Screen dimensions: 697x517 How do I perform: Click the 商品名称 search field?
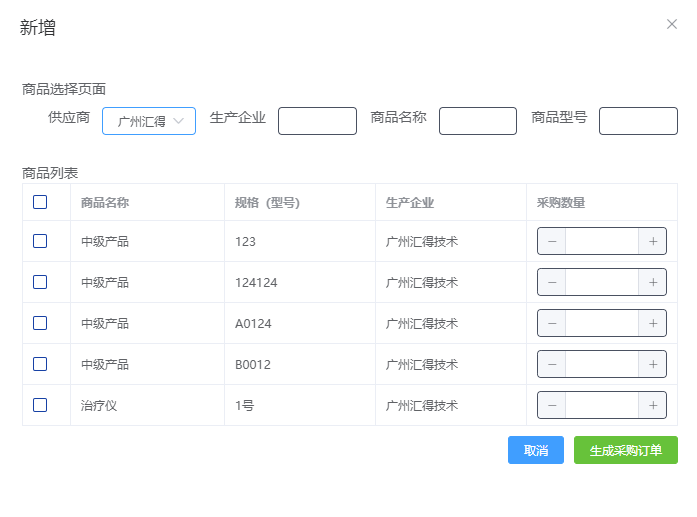(477, 121)
